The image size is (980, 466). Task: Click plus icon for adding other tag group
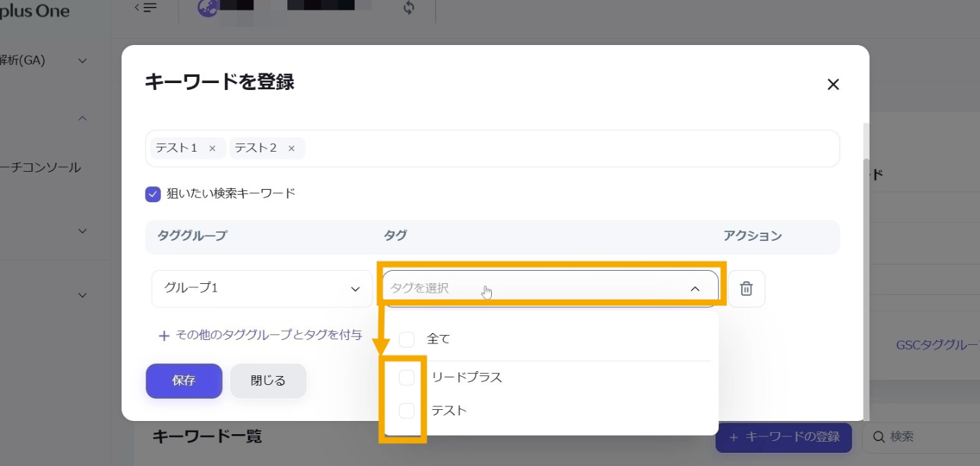point(164,336)
